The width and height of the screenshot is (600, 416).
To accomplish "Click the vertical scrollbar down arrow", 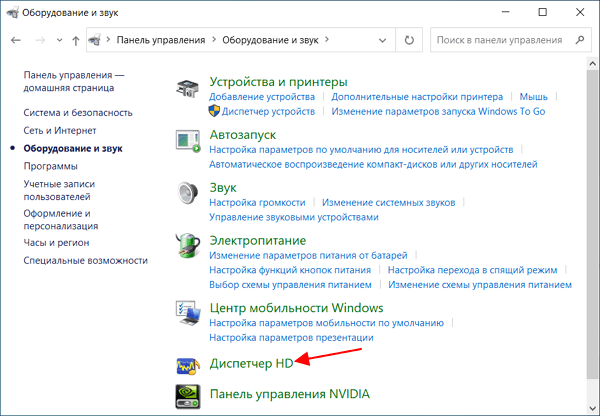I will (x=592, y=408).
